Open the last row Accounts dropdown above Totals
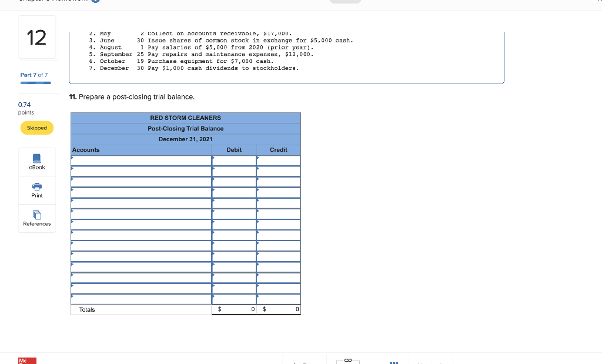This screenshot has width=602, height=364. point(141,299)
